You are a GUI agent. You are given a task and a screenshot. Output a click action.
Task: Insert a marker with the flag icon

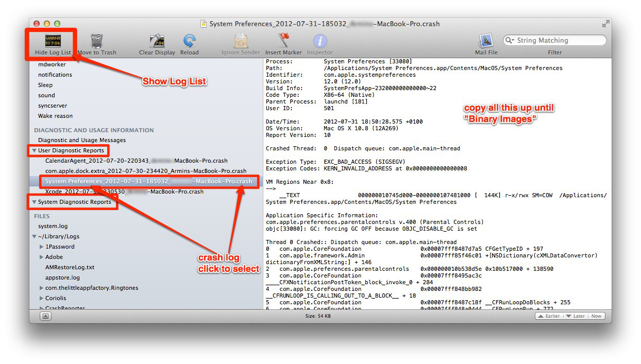(x=283, y=41)
